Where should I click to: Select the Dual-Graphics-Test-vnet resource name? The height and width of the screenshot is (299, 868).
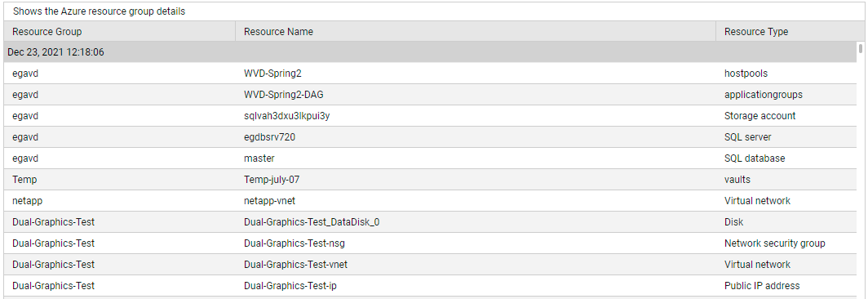tap(295, 265)
